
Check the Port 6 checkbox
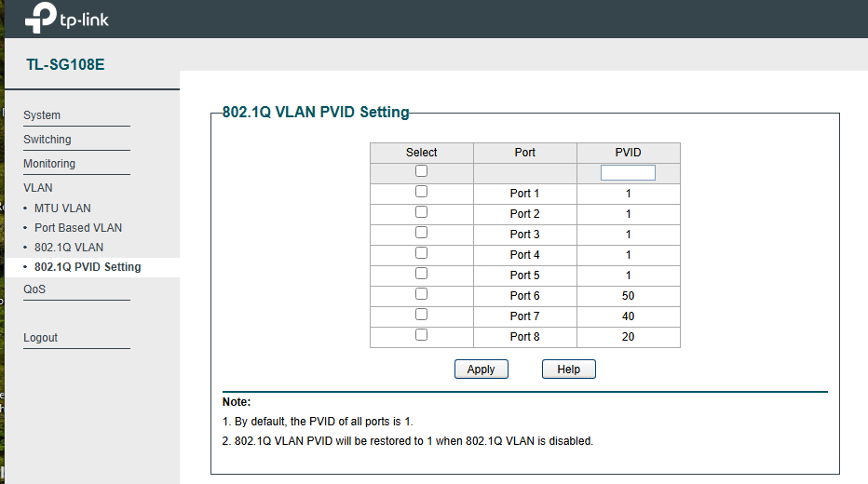(421, 294)
